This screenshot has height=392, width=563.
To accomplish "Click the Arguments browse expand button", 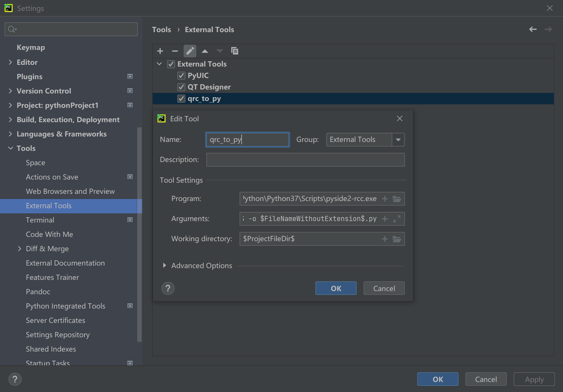I will pyautogui.click(x=397, y=219).
